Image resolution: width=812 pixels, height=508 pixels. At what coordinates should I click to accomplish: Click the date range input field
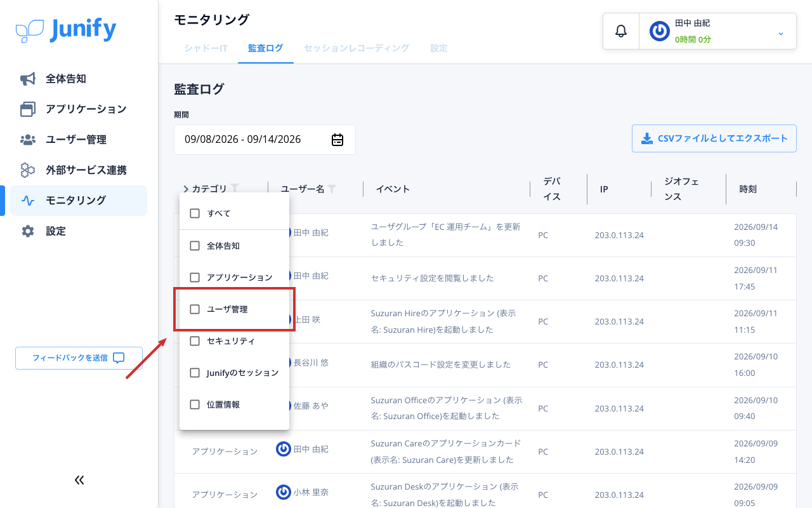tap(265, 140)
